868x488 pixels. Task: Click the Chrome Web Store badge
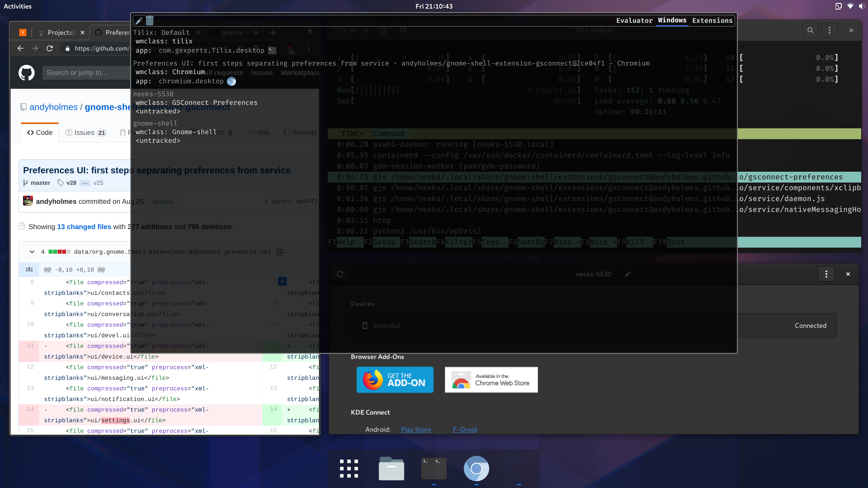point(491,380)
